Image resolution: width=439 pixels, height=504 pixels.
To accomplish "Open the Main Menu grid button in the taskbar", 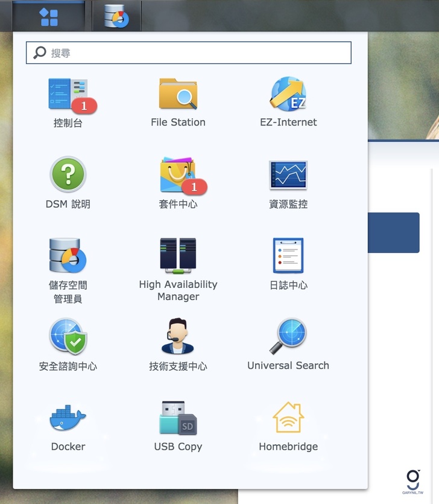I will [x=48, y=16].
